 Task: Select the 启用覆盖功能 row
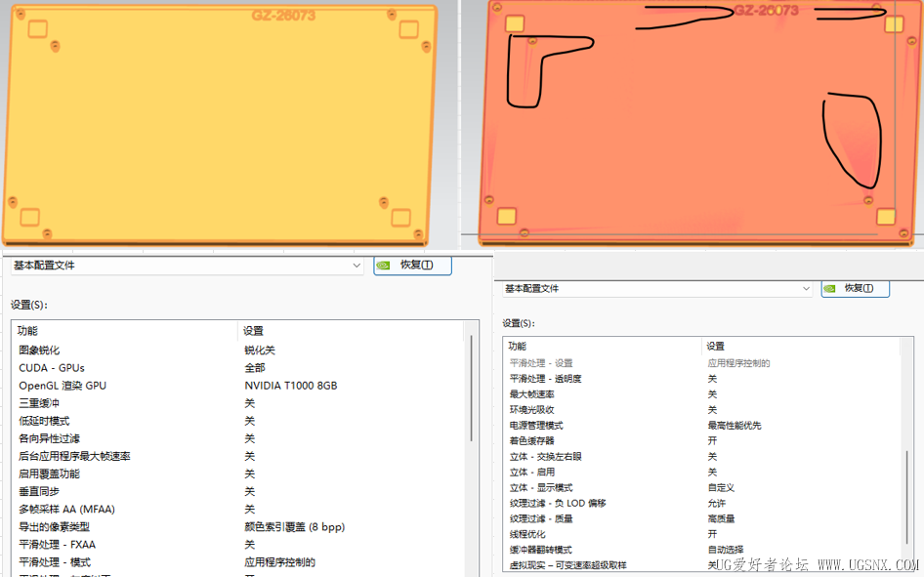(238, 474)
